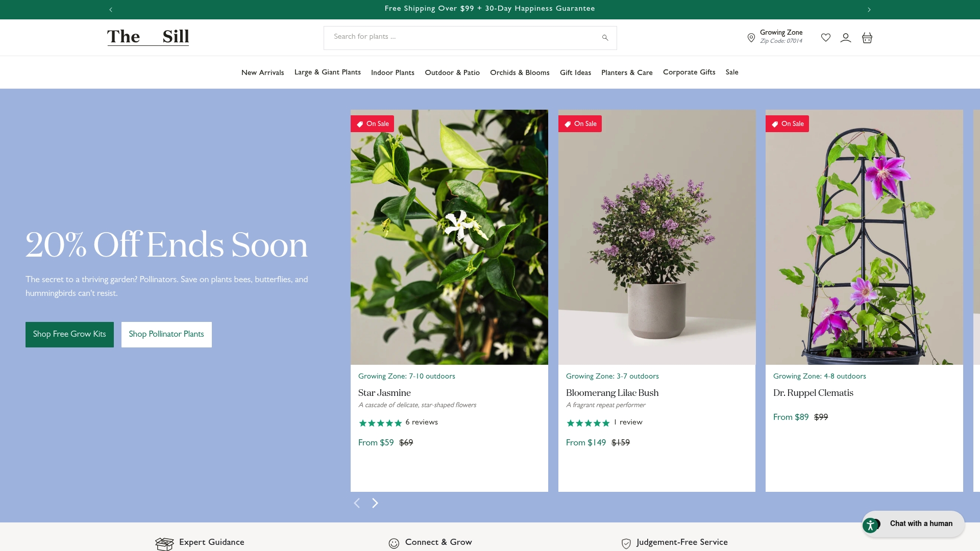Click the previous arrow on the product carousel
The height and width of the screenshot is (551, 980).
[x=357, y=503]
